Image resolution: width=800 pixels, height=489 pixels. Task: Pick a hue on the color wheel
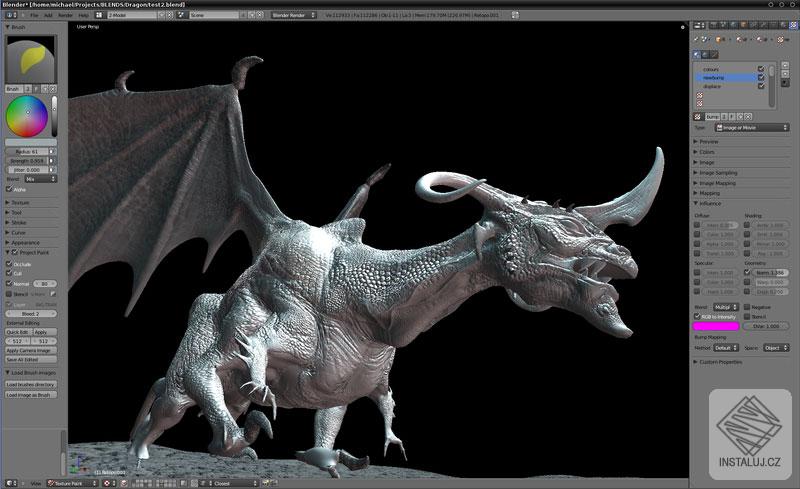click(x=26, y=117)
